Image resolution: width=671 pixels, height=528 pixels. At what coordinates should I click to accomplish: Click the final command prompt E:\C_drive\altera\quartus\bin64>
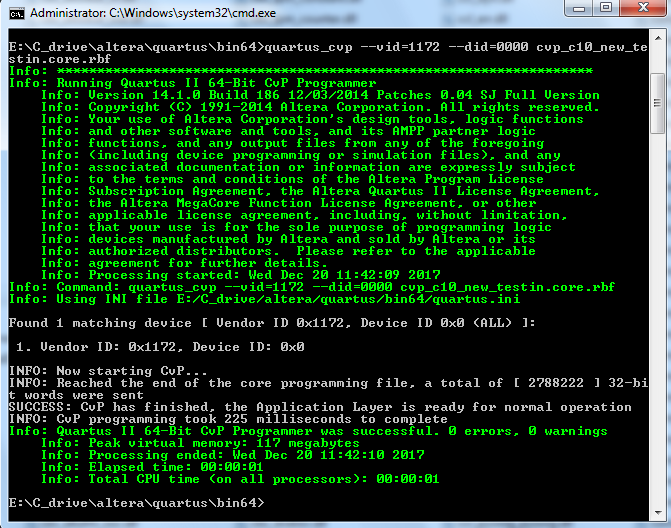pos(137,502)
